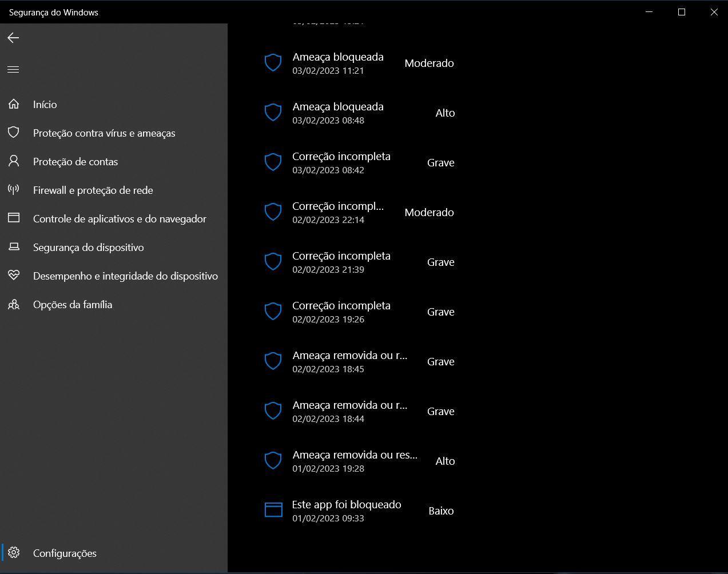
Task: Click the family options people icon
Action: click(14, 304)
